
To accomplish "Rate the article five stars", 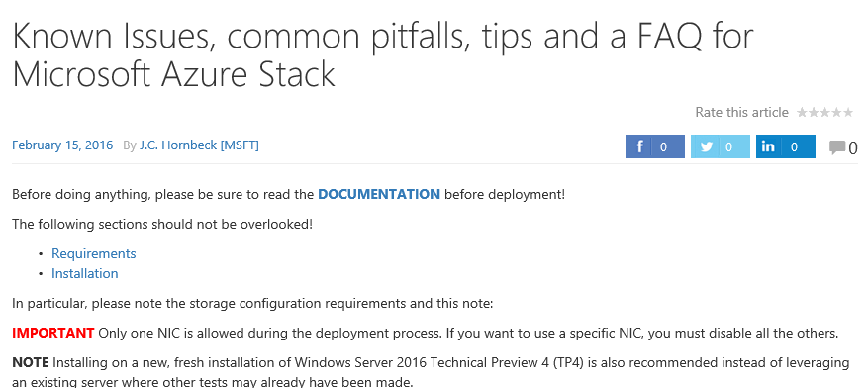I will pos(848,113).
